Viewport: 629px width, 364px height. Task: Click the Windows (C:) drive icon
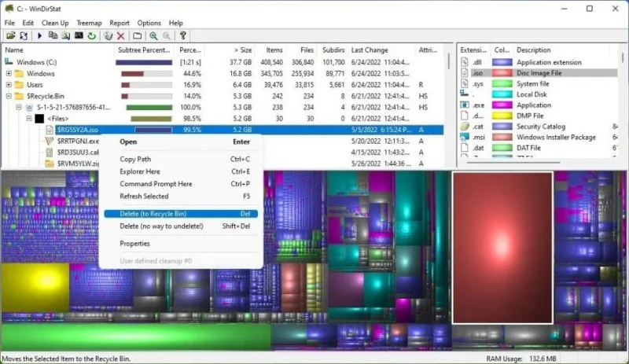[9, 62]
